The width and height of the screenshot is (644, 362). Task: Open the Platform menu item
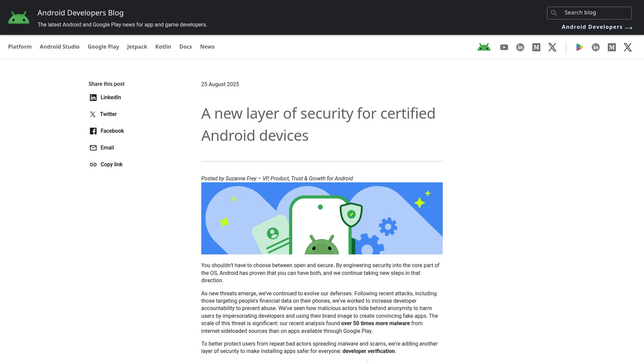[x=20, y=47]
